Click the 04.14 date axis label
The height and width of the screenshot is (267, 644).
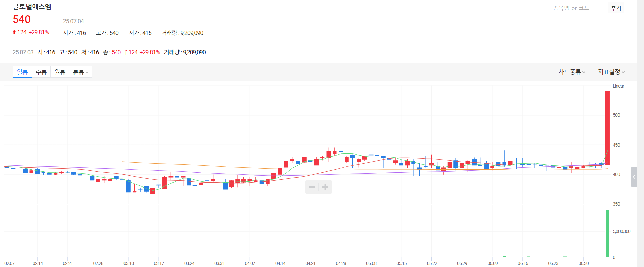[x=280, y=263]
